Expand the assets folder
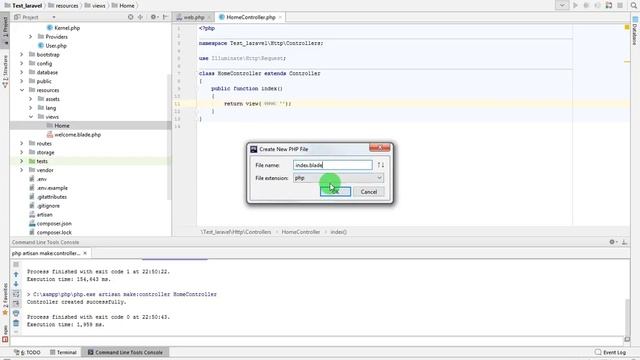640x360 pixels. 31,99
